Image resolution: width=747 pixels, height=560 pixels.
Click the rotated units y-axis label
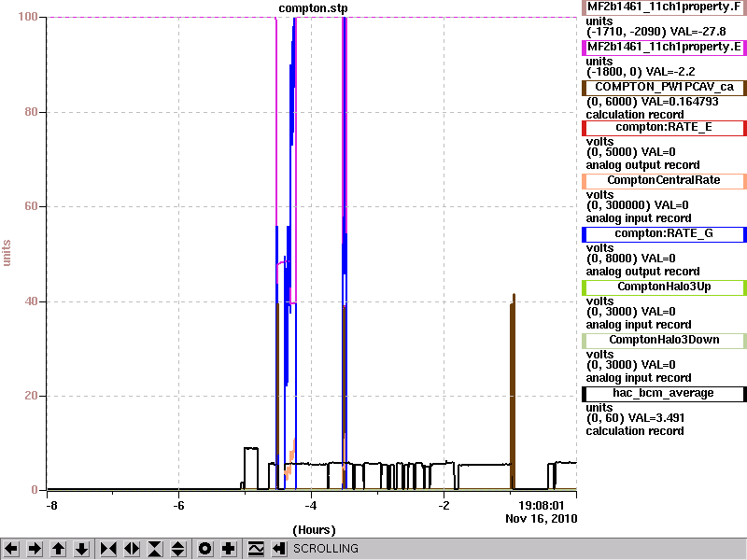coord(7,253)
